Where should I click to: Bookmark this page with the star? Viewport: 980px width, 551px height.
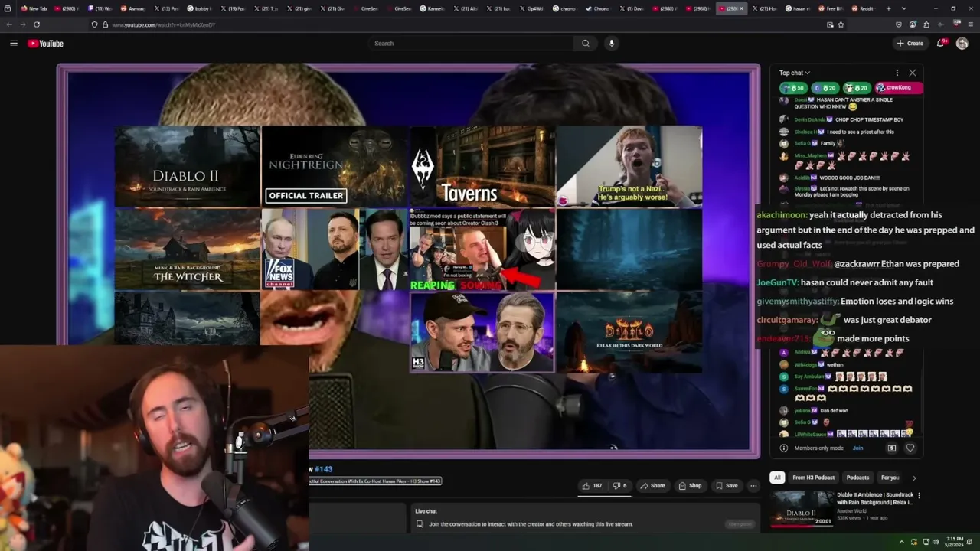point(841,24)
